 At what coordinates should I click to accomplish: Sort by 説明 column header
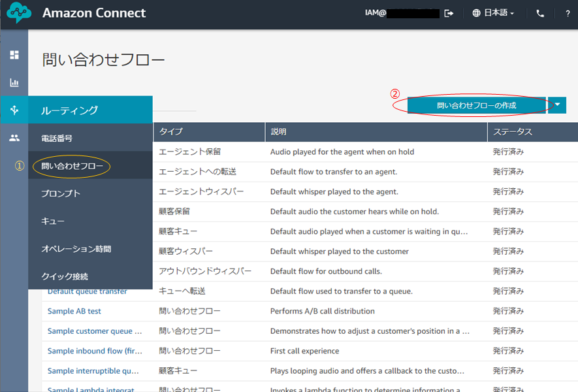(x=376, y=132)
